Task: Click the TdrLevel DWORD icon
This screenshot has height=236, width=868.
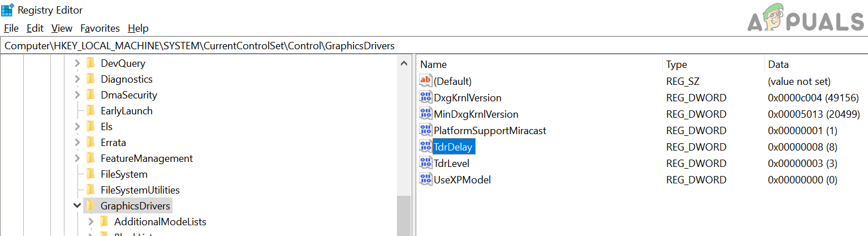Action: click(425, 164)
